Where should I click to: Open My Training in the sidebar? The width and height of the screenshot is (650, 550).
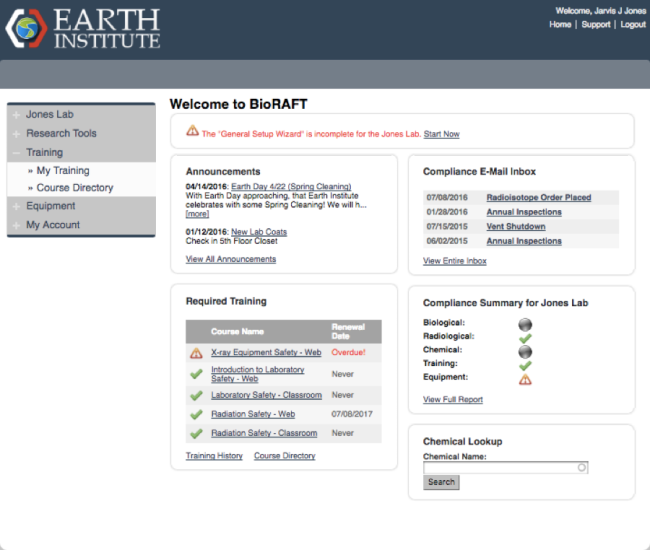[63, 171]
